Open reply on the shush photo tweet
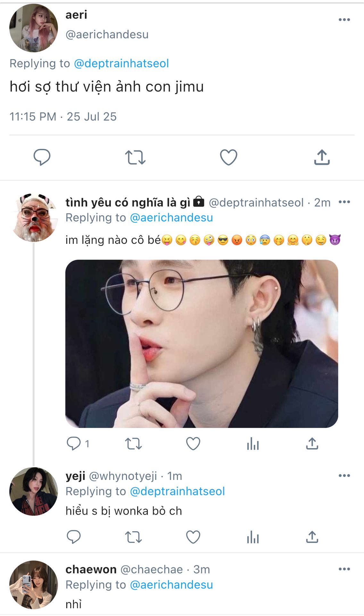The height and width of the screenshot is (616, 364). point(74,444)
